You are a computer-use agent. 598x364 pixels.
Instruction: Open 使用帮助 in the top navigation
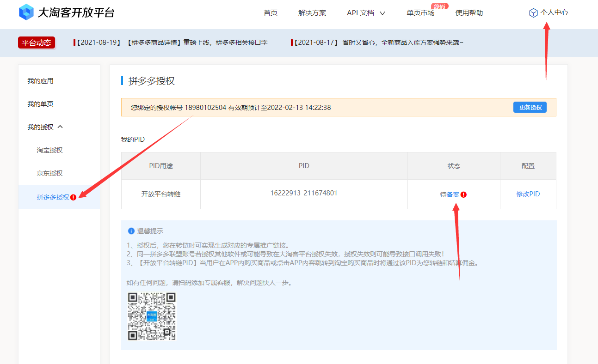coord(469,13)
